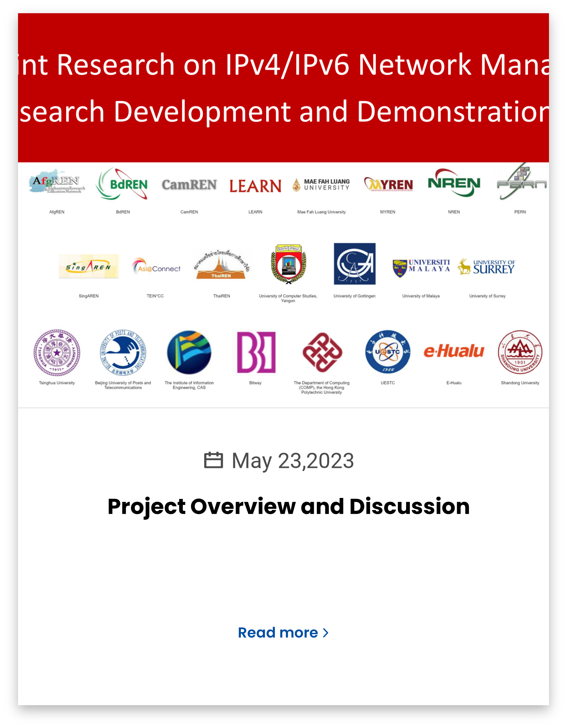Click the e-Hualu logo
567x728 pixels.
pos(454,351)
